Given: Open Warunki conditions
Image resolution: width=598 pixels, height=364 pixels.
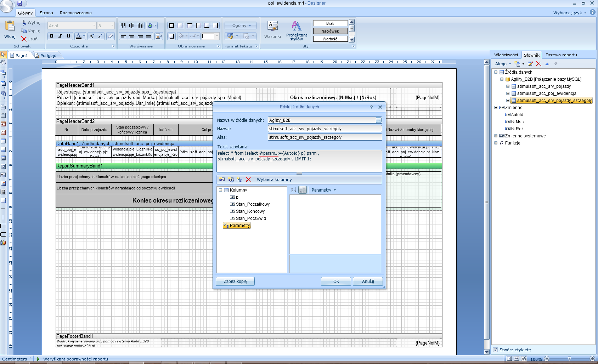Looking at the screenshot, I should (x=272, y=30).
